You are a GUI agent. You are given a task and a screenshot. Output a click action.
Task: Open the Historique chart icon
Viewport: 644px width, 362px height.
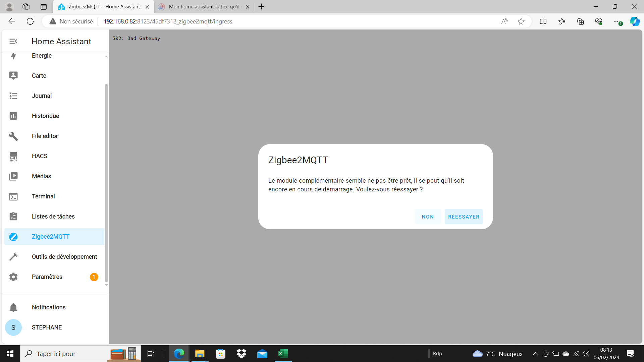point(13,116)
